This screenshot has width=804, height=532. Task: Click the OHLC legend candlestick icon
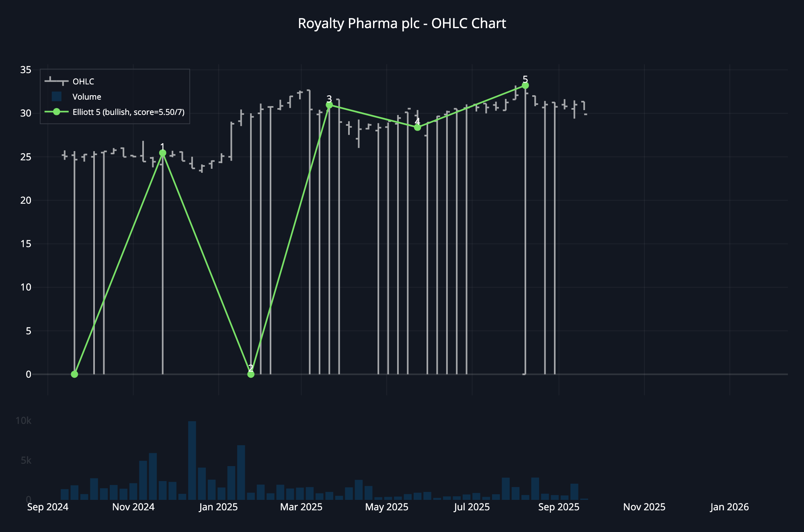coord(57,81)
